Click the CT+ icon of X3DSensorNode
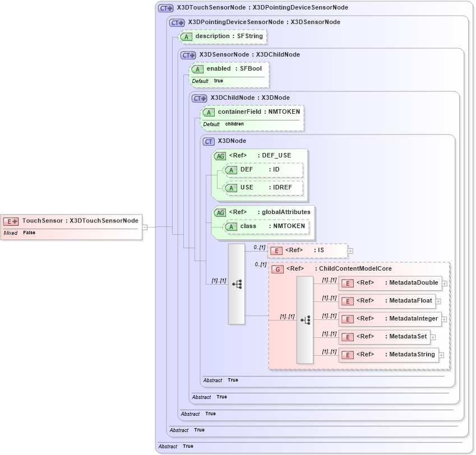The width and height of the screenshot is (476, 455). pyautogui.click(x=188, y=55)
